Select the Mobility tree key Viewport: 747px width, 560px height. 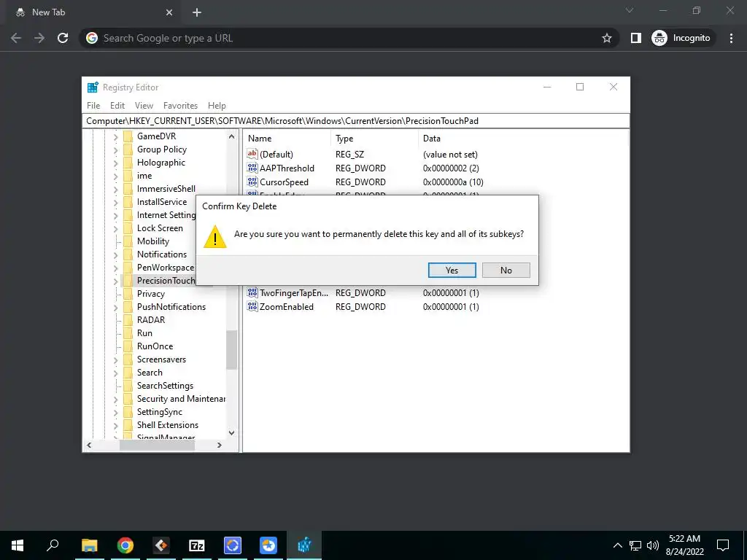point(153,241)
